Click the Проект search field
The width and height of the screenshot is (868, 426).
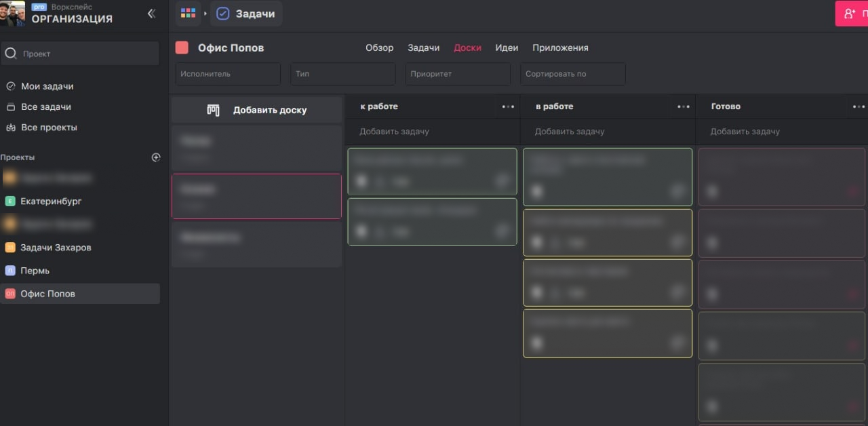(80, 54)
